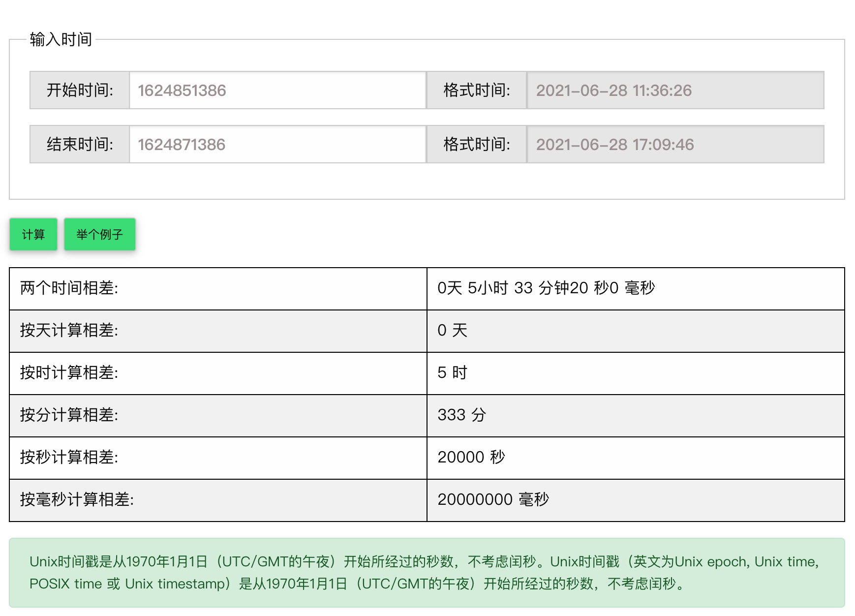This screenshot has height=616, width=855.
Task: Click the 按时计算相差: cell
Action: pos(218,373)
